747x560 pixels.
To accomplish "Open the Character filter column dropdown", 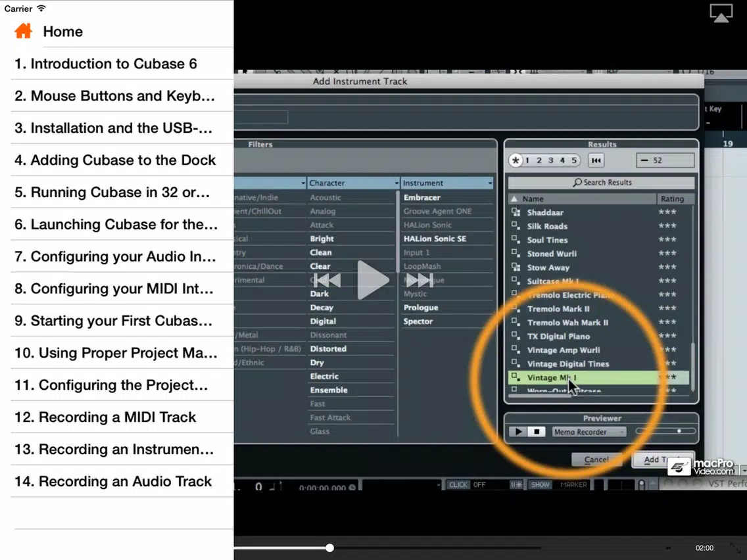I will point(397,183).
